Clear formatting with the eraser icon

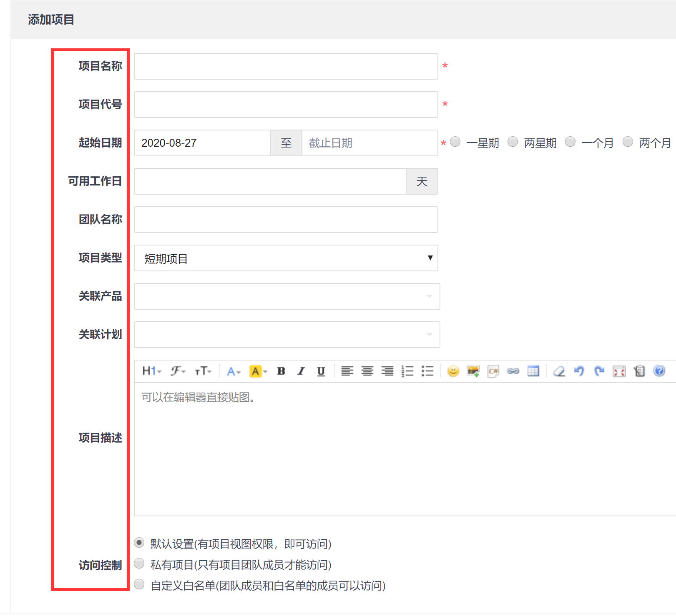[x=559, y=371]
